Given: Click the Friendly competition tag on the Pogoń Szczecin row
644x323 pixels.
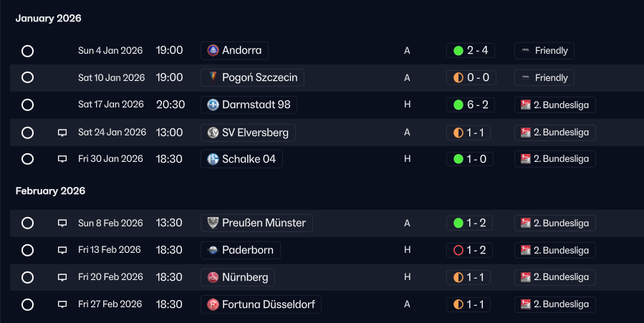Looking at the screenshot, I should pos(544,77).
